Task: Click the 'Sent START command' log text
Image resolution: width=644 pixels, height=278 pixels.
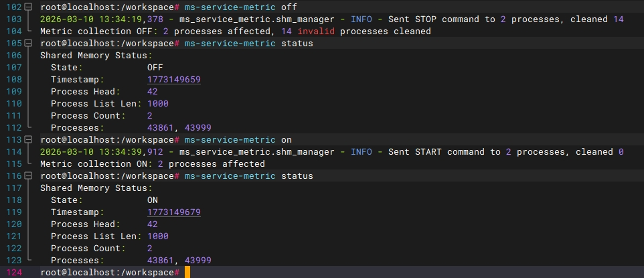Action: click(439, 152)
